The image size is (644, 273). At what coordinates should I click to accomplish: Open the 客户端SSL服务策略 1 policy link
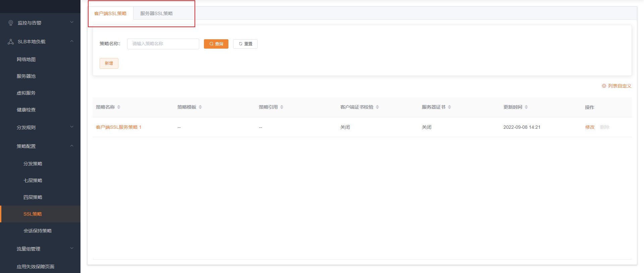pyautogui.click(x=118, y=127)
